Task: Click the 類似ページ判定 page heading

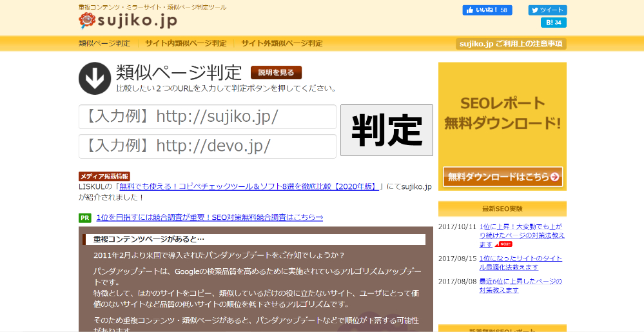Action: [179, 73]
